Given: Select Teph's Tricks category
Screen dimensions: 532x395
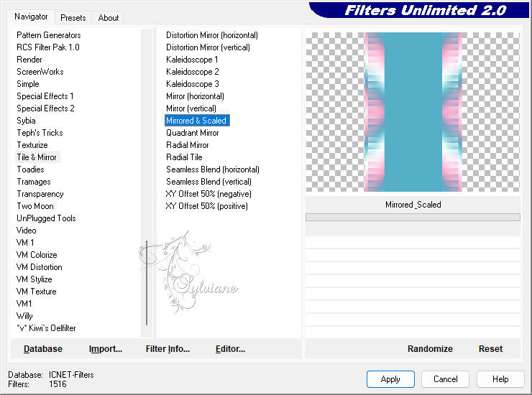Looking at the screenshot, I should pos(40,133).
